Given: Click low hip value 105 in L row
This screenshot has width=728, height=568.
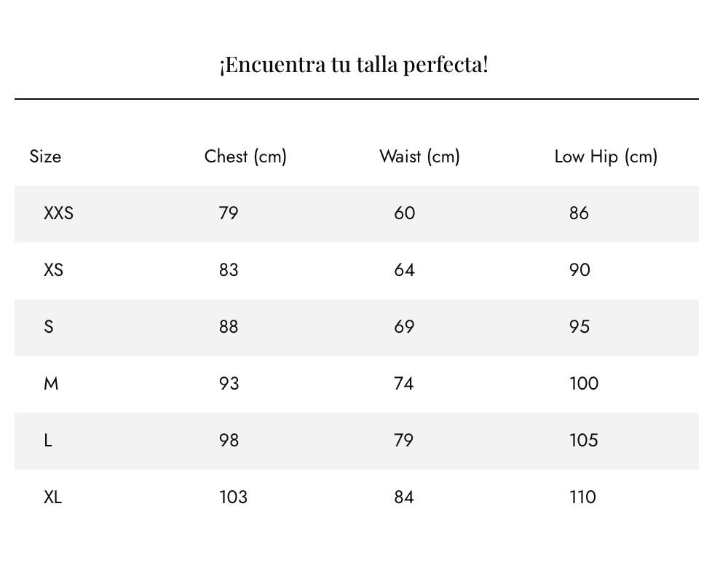Looking at the screenshot, I should (x=584, y=441).
